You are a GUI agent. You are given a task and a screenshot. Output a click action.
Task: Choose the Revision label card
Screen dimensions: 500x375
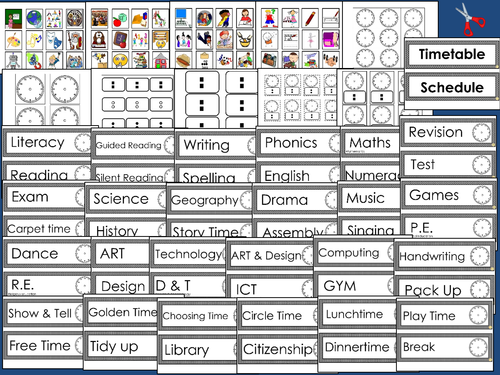(448, 133)
